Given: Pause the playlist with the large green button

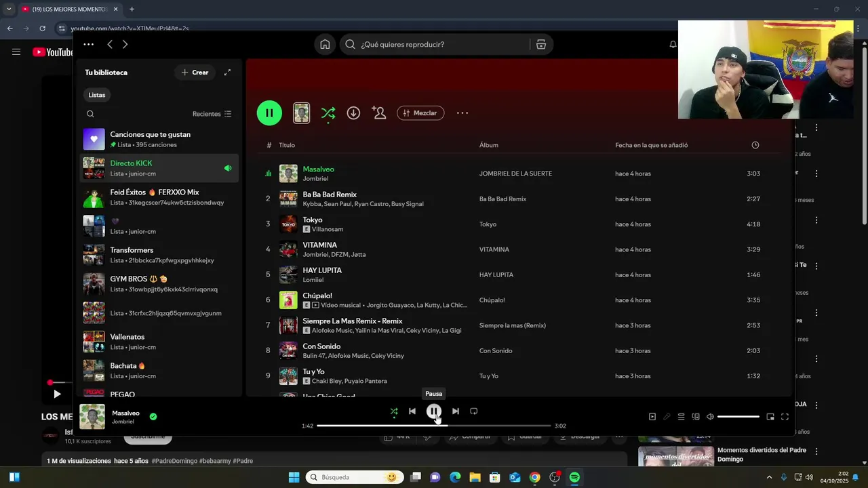Looking at the screenshot, I should [269, 113].
